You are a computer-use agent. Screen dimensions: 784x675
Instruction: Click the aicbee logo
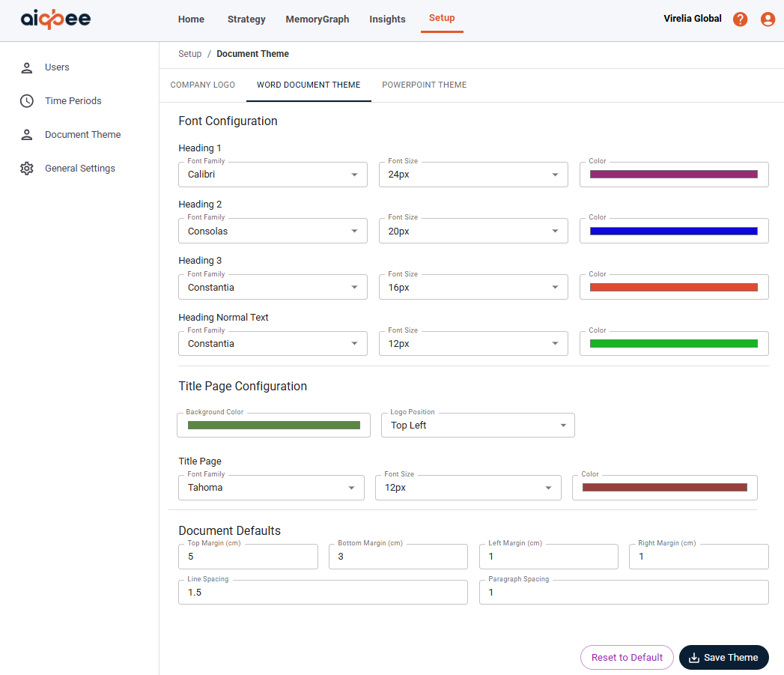55,19
